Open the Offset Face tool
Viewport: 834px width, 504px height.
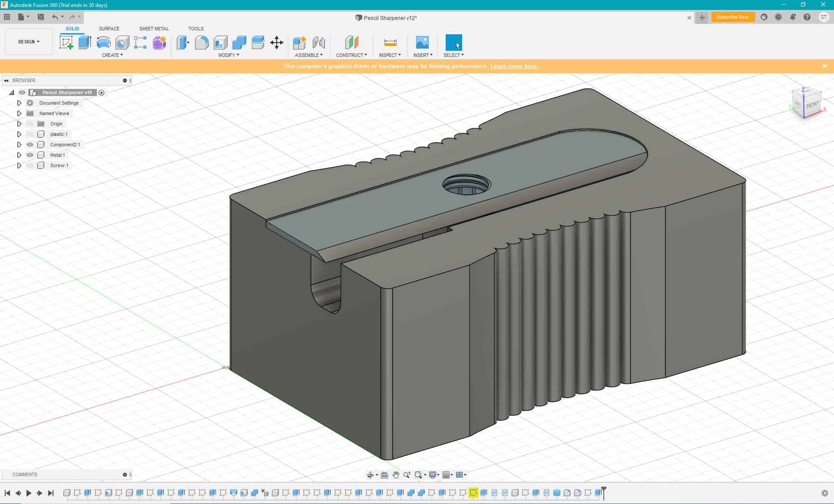(x=258, y=43)
